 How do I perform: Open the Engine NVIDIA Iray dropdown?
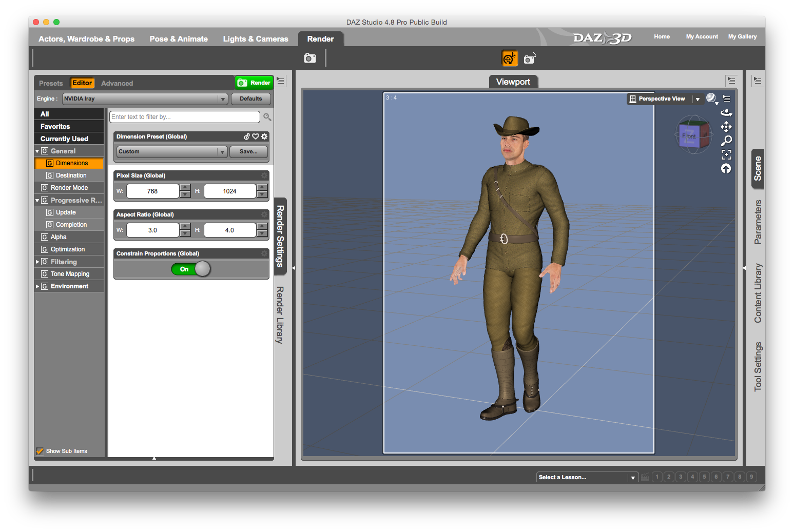(x=145, y=98)
